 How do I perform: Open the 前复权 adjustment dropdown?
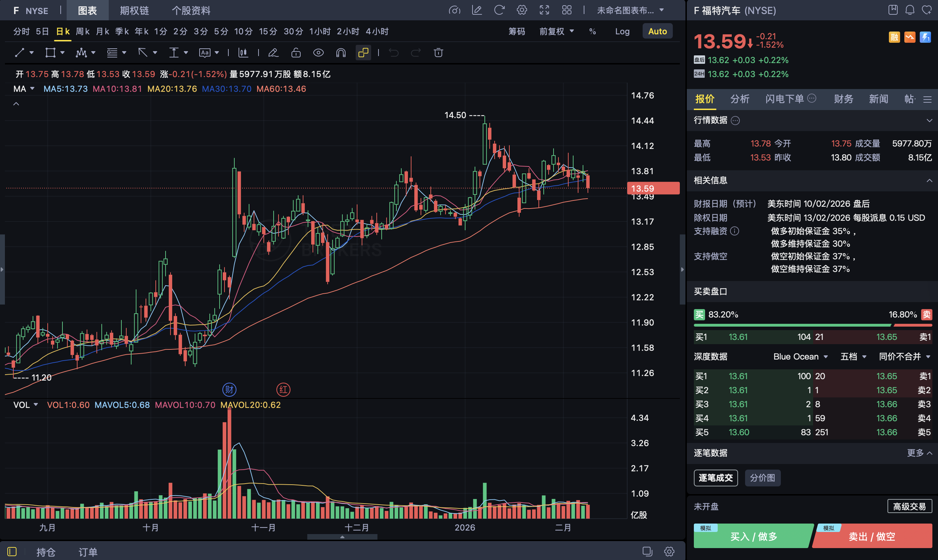tap(556, 31)
